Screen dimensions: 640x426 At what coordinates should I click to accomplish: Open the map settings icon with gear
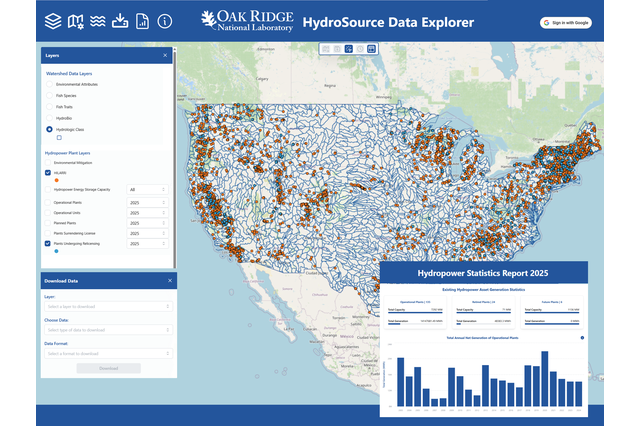point(76,22)
